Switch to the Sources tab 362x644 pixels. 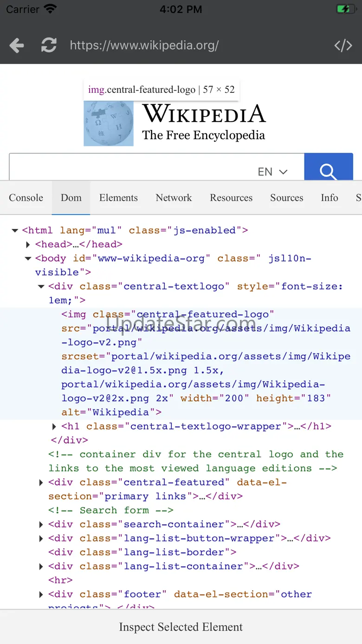(x=287, y=198)
